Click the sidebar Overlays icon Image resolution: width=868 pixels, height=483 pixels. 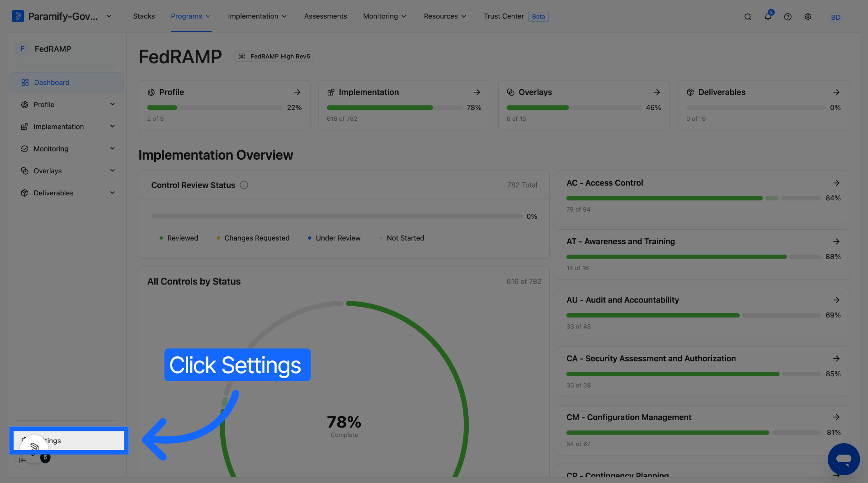(x=24, y=171)
